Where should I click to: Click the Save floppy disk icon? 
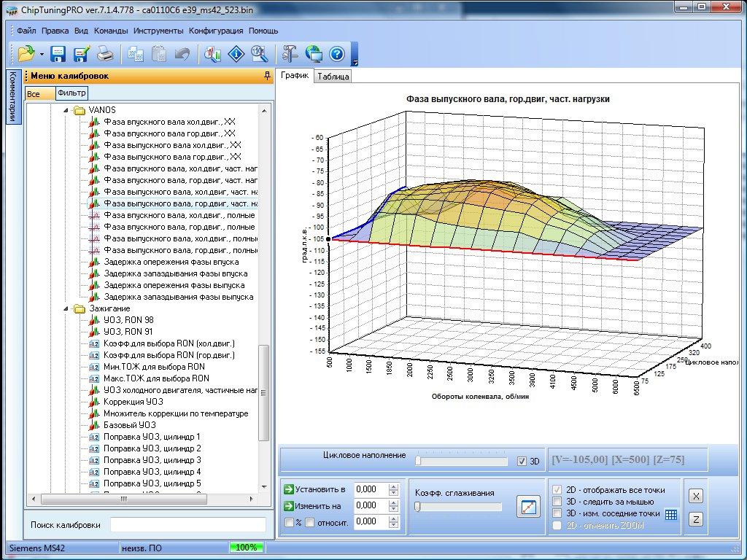pyautogui.click(x=58, y=53)
